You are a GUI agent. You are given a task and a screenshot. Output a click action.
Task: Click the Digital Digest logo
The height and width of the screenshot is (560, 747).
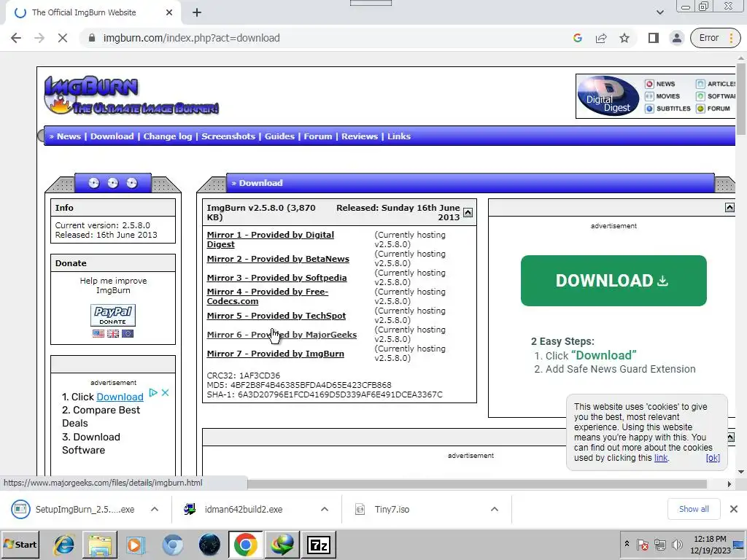click(608, 96)
